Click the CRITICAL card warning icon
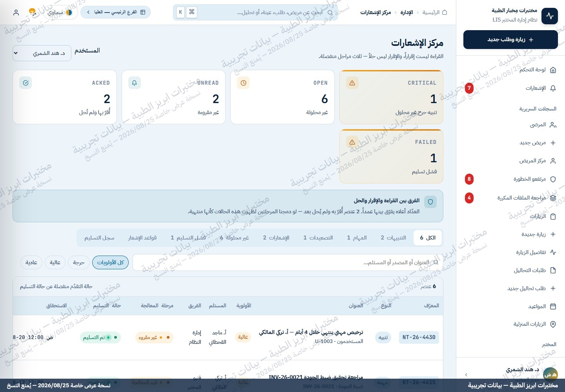The width and height of the screenshot is (565, 392). click(352, 83)
